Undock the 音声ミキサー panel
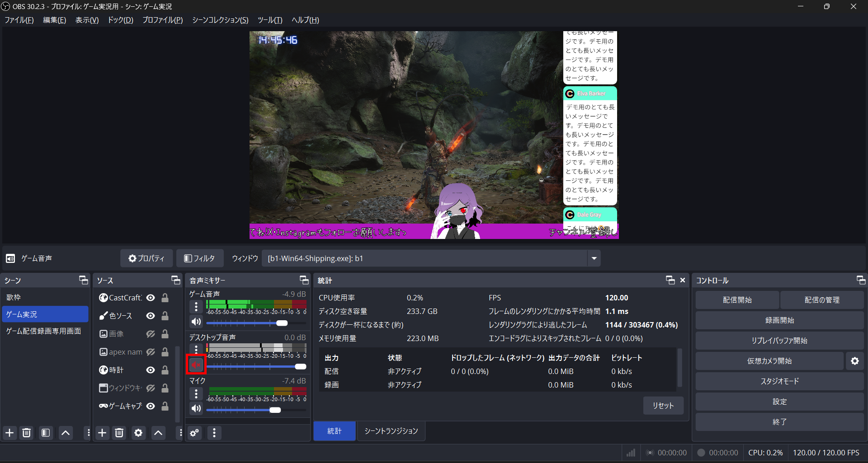The height and width of the screenshot is (463, 868). [x=304, y=280]
